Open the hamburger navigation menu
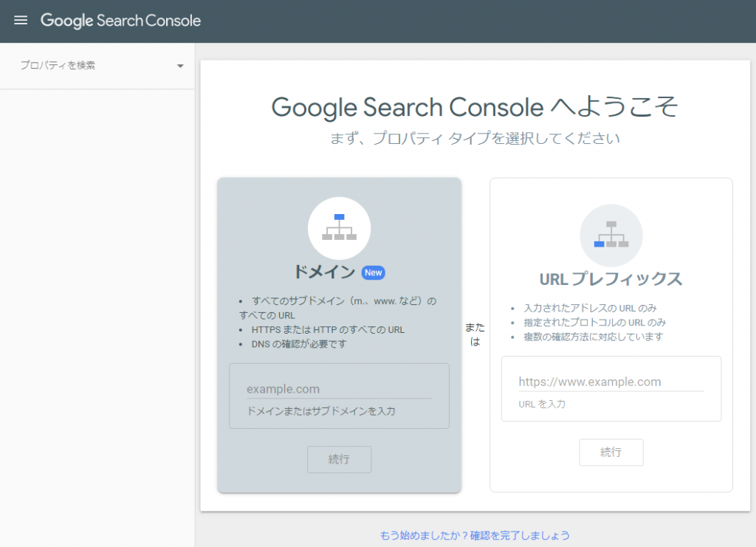The height and width of the screenshot is (547, 756). (x=21, y=20)
